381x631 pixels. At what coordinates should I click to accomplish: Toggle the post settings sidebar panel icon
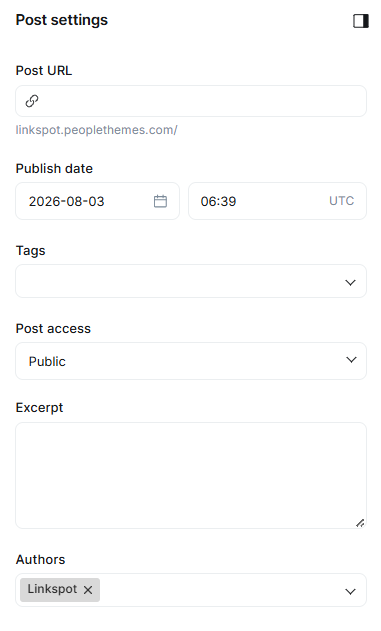tap(360, 21)
